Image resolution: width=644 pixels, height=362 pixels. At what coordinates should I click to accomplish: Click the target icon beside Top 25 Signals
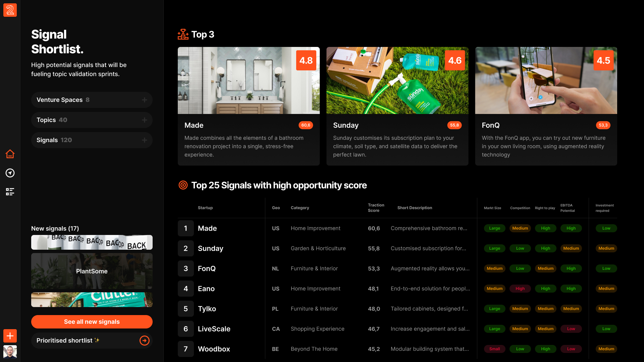[183, 185]
